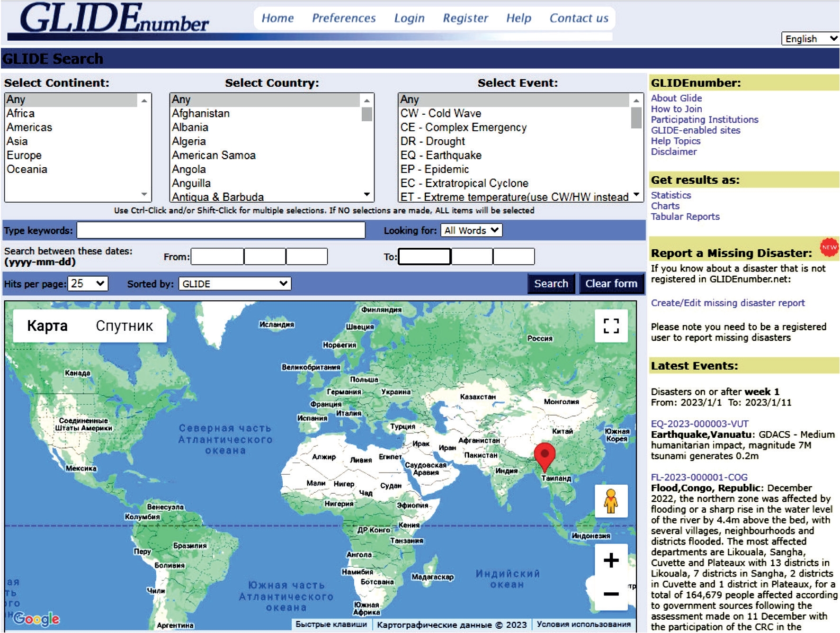840x633 pixels.
Task: Click the Type keywords input field
Action: point(221,230)
